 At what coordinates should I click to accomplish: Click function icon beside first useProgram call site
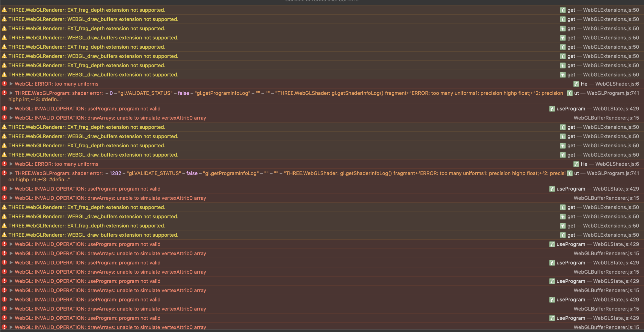(552, 109)
